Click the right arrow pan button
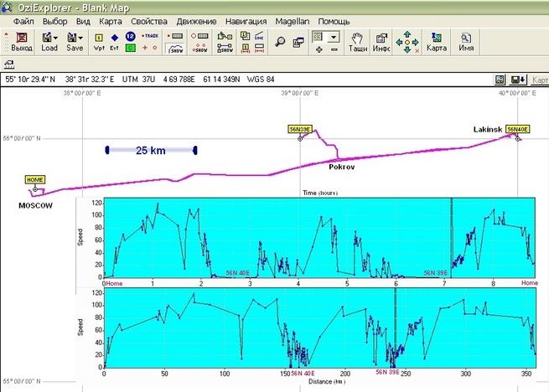 [416, 43]
